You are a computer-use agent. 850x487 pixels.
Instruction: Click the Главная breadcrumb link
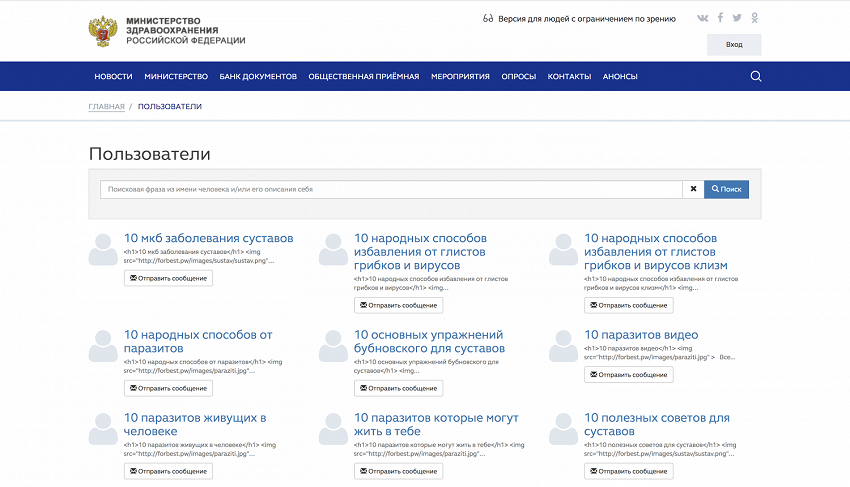(x=107, y=106)
